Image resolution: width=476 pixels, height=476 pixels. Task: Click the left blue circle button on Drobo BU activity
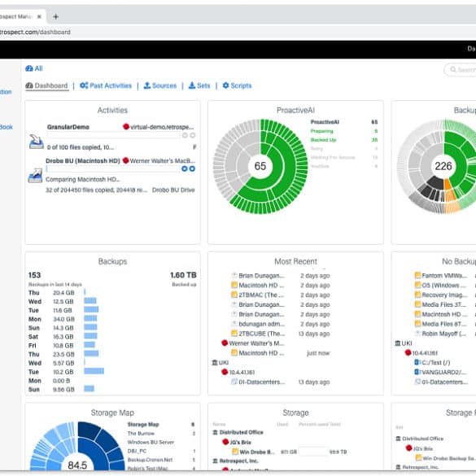184,168
